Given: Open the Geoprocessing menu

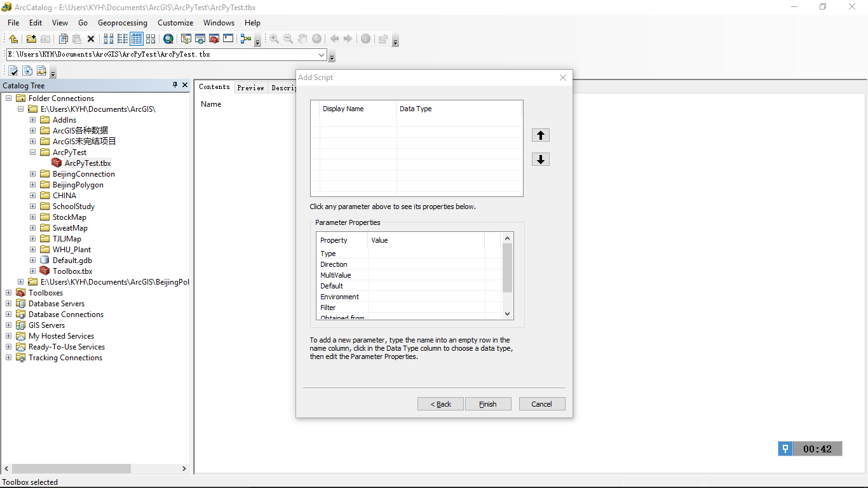Looking at the screenshot, I should point(123,23).
